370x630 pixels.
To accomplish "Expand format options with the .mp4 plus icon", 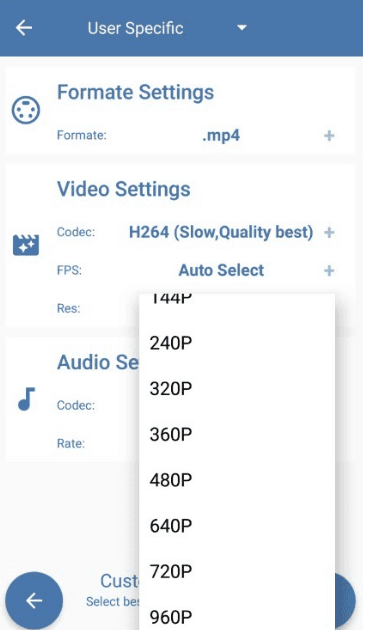I will pyautogui.click(x=329, y=136).
